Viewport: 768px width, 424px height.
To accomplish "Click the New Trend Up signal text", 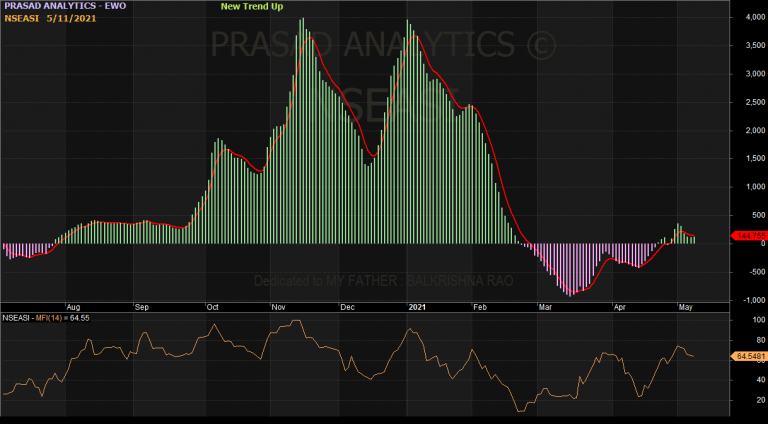I will pos(252,6).
